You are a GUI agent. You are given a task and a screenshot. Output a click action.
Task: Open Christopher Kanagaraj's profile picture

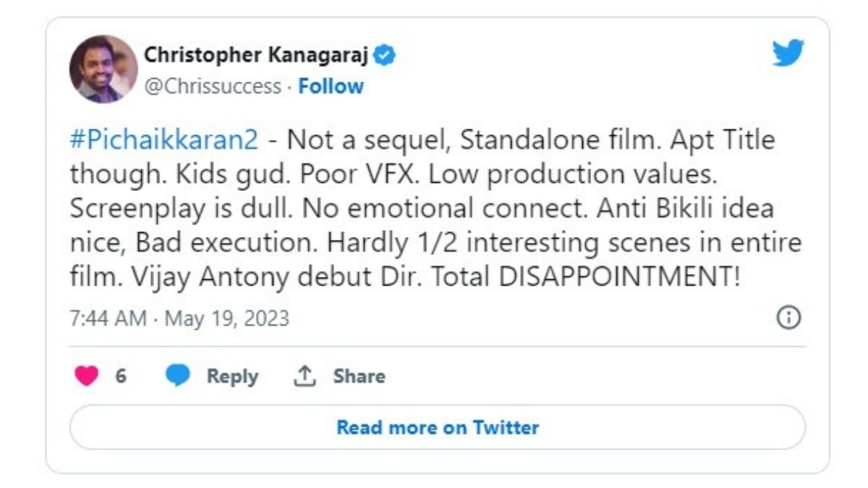tap(103, 69)
